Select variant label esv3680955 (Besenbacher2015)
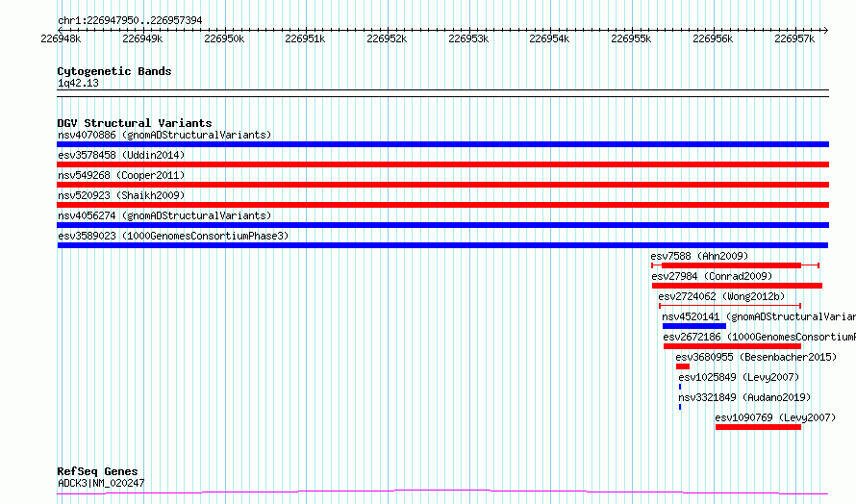The image size is (856, 504). (756, 357)
